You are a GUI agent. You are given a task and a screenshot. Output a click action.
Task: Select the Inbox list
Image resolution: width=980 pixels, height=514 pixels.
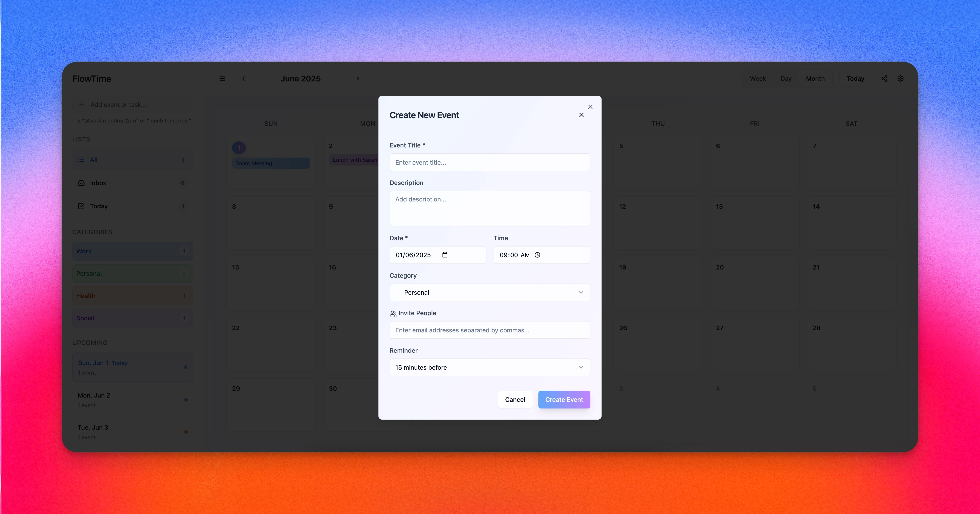click(132, 183)
